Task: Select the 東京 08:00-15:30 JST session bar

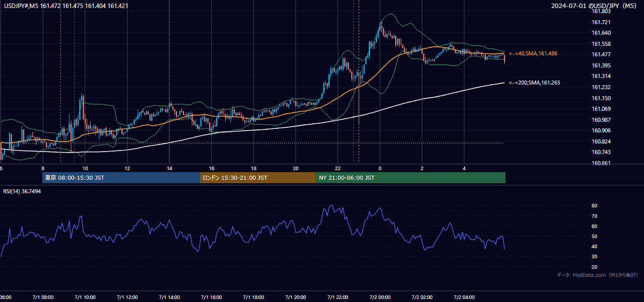Action: [x=121, y=178]
